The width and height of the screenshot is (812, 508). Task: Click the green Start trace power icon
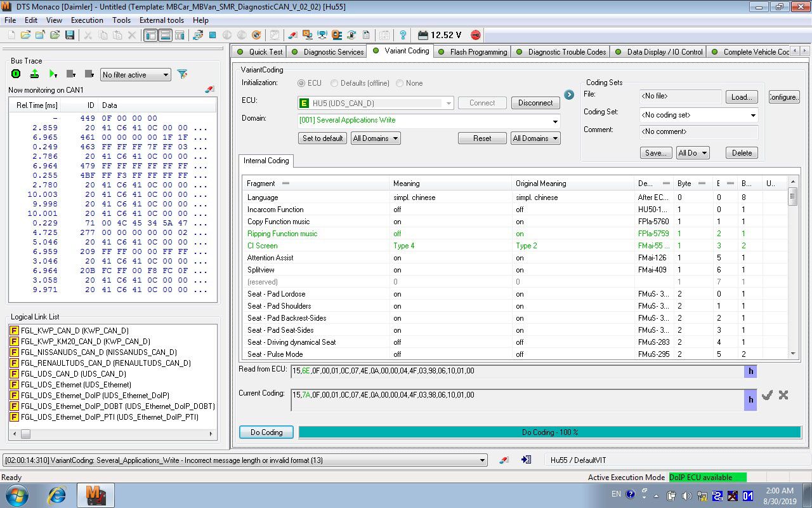16,74
